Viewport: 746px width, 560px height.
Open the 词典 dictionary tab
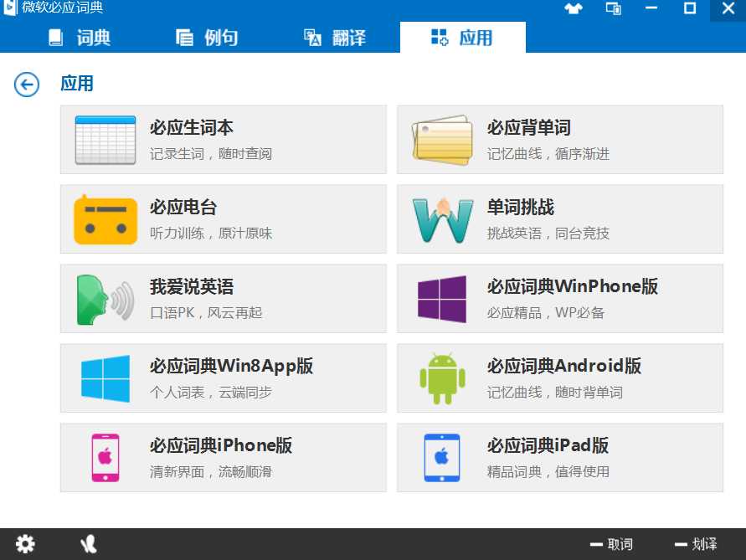pos(80,37)
